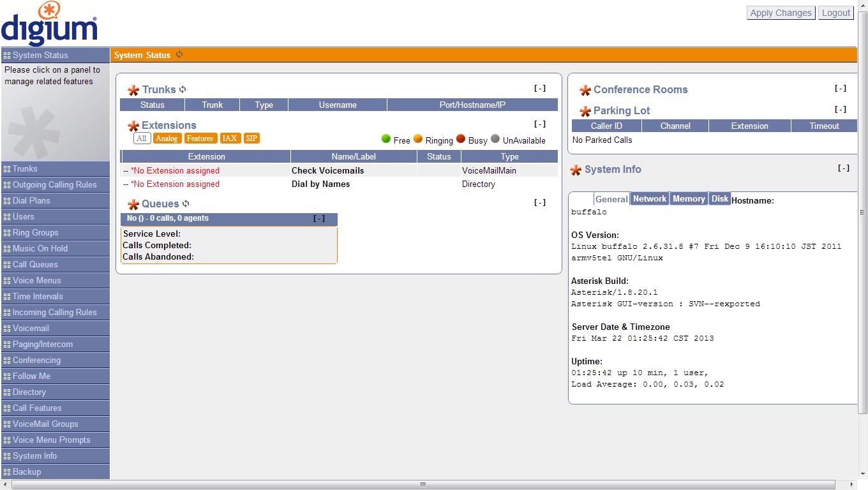Filter extensions by SIP

(251, 138)
